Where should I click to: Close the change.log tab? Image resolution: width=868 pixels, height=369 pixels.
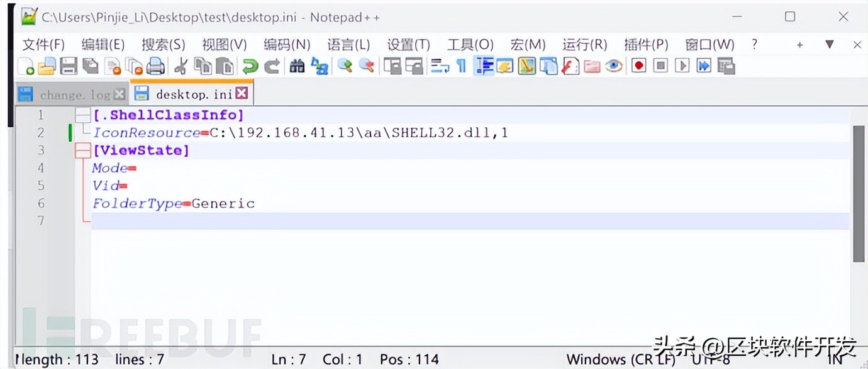[x=119, y=94]
